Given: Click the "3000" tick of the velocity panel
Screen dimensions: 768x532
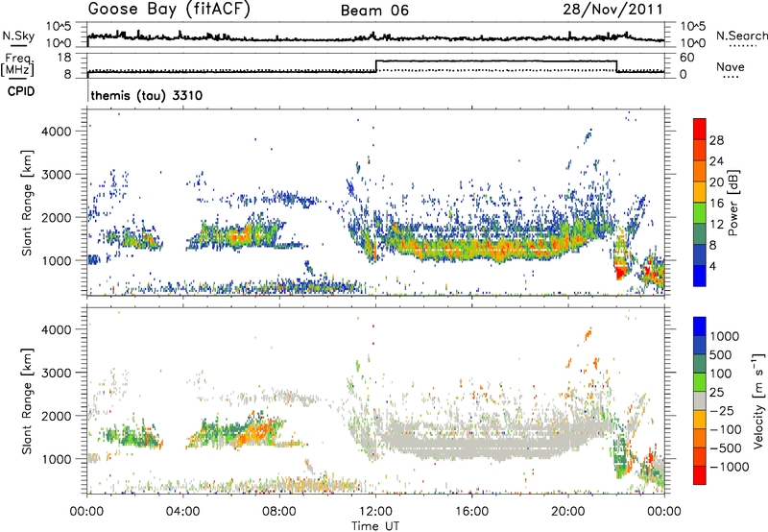Looking at the screenshot, I should coord(56,373).
